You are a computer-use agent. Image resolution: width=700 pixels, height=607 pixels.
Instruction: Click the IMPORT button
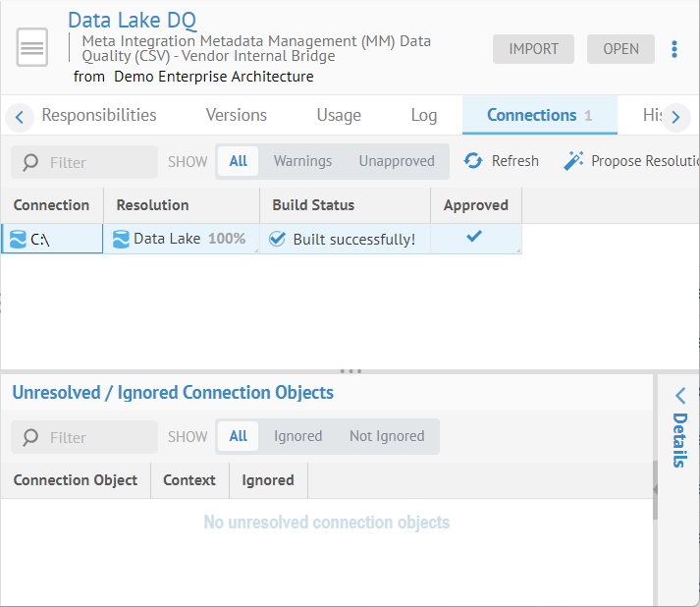[533, 49]
